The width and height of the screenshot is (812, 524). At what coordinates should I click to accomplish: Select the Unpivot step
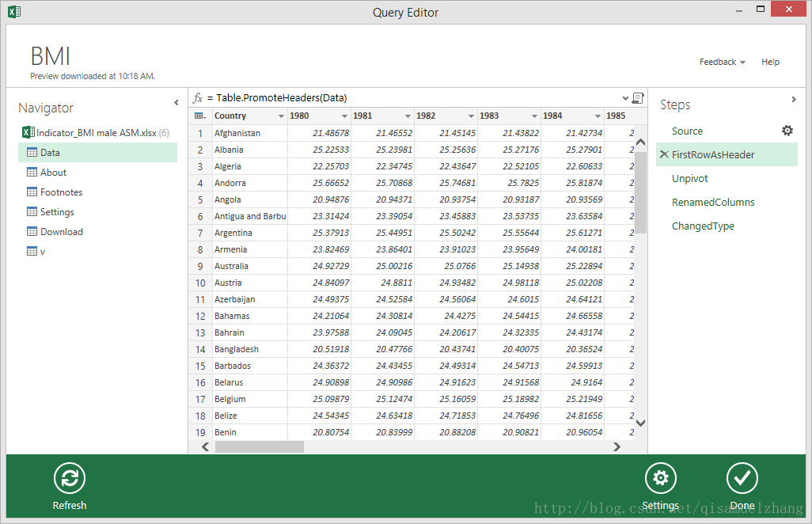[x=689, y=178]
